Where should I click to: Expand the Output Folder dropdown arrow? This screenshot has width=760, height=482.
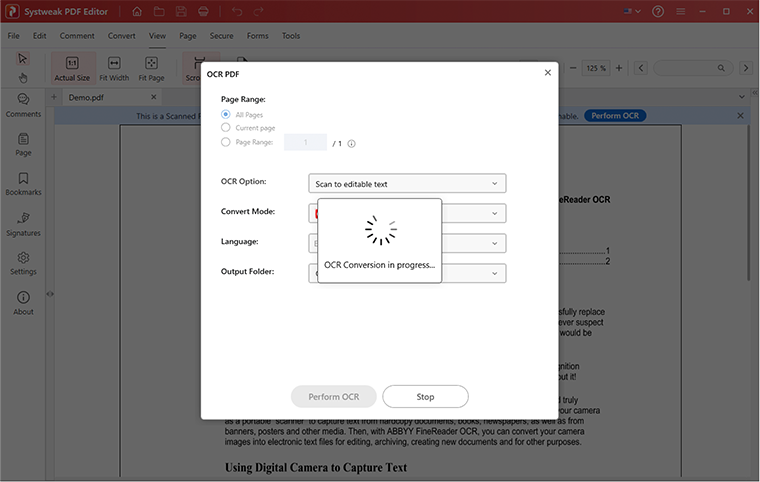point(494,273)
